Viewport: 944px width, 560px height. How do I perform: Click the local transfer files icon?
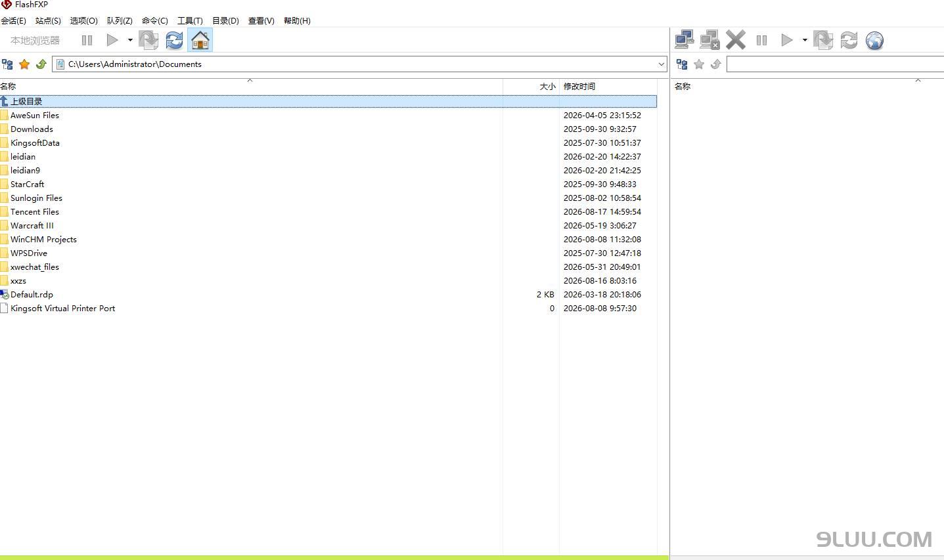click(x=148, y=41)
